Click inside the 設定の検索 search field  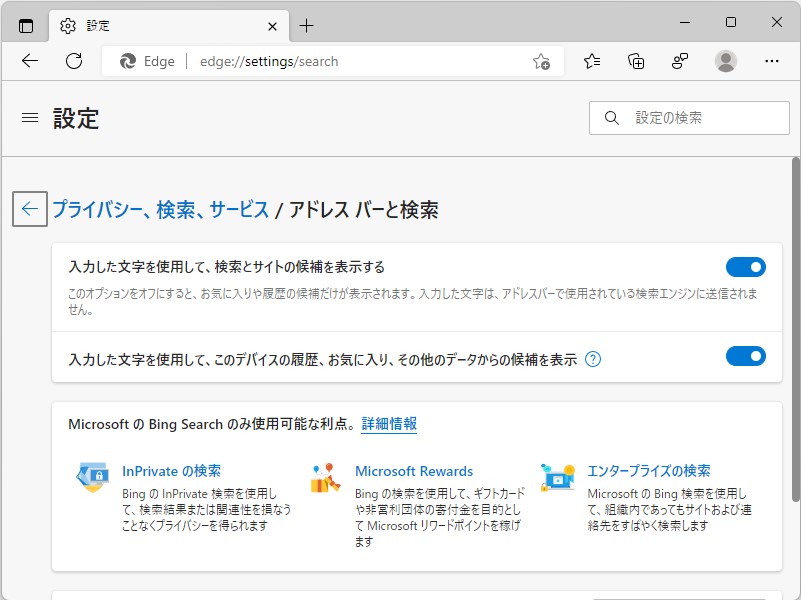tap(688, 117)
